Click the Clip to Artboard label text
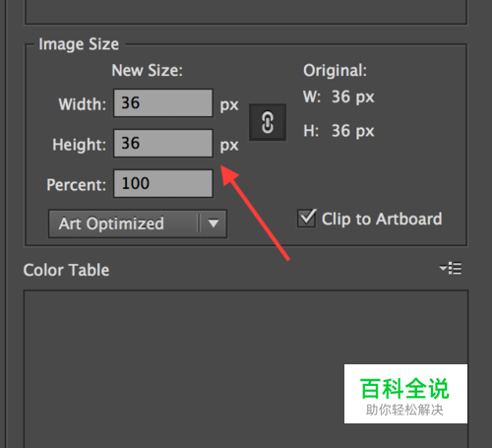492x448 pixels. 382,219
